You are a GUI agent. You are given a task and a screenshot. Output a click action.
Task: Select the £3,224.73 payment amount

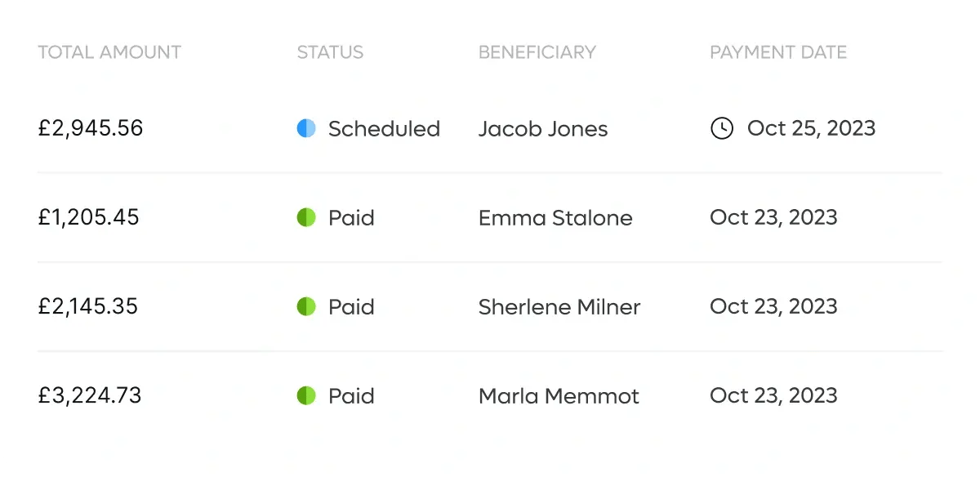(90, 395)
